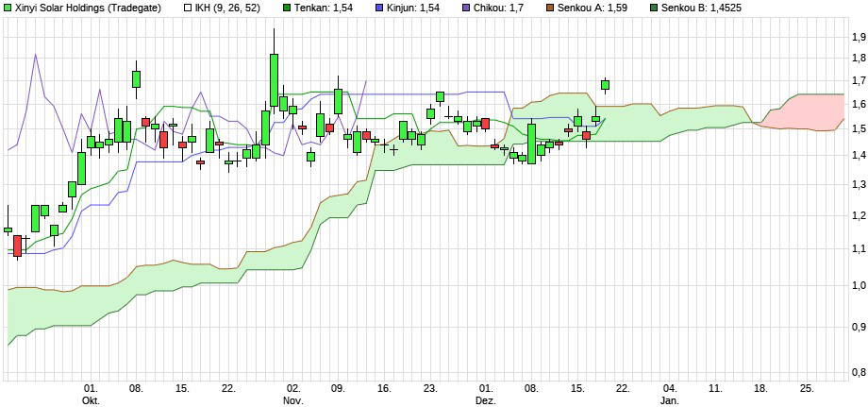Image resolution: width=868 pixels, height=407 pixels.
Task: Click the 1,0 price axis label
Action: tap(860, 285)
